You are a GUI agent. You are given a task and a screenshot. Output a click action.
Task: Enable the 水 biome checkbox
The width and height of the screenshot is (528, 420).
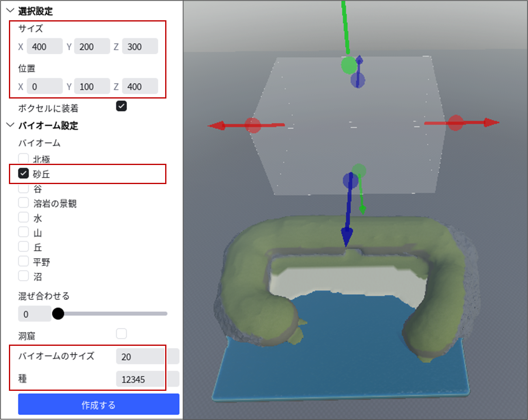tap(24, 217)
